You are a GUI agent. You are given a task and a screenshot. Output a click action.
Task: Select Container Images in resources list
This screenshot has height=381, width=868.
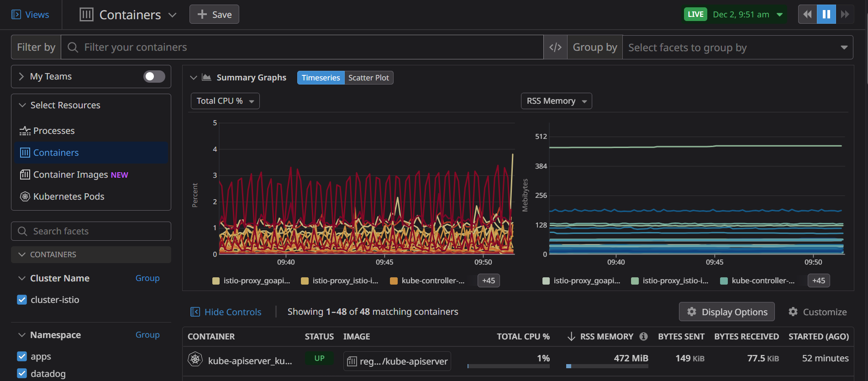pos(91,175)
